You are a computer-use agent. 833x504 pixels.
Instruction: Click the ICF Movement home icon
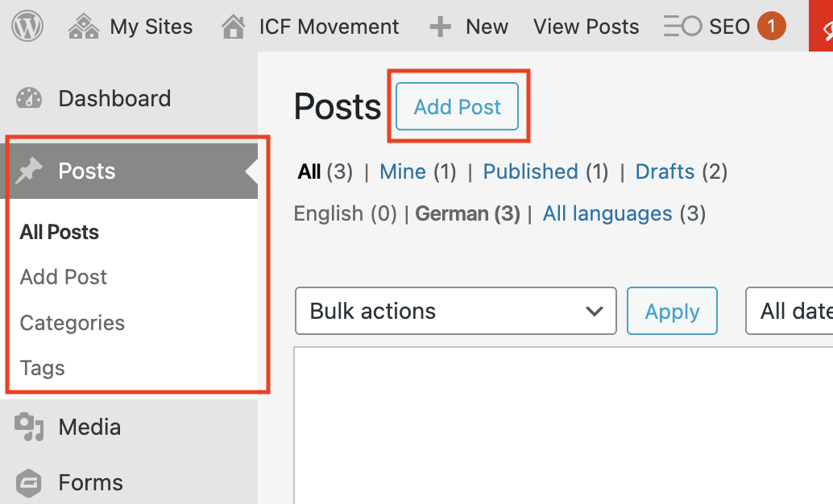(233, 27)
